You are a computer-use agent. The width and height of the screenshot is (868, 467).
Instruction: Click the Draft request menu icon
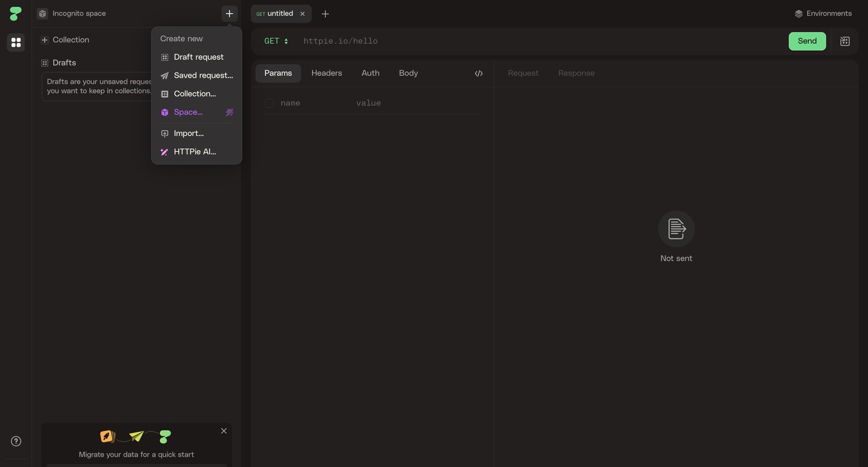[165, 57]
